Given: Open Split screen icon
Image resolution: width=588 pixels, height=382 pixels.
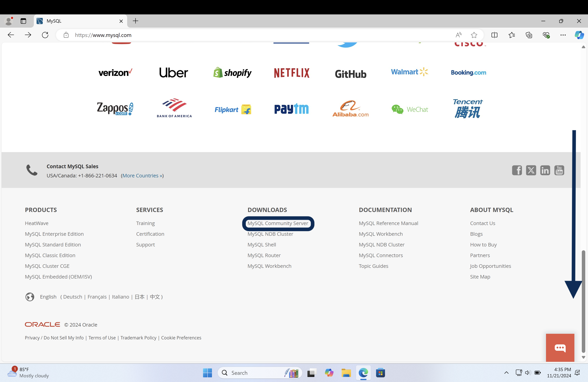Looking at the screenshot, I should tap(494, 35).
